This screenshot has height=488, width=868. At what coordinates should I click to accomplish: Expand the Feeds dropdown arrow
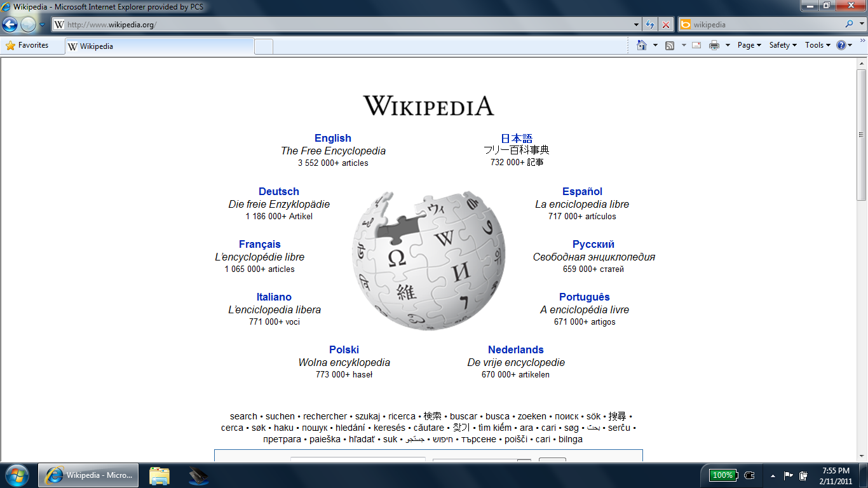point(684,45)
